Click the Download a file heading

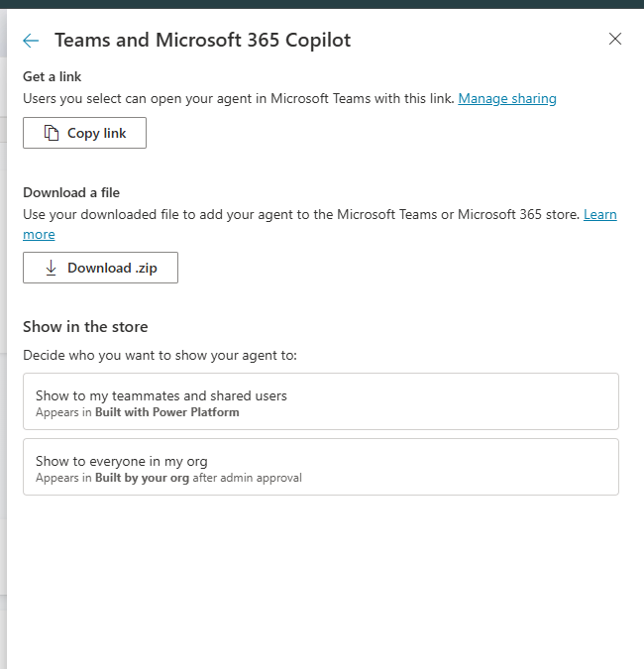[71, 192]
